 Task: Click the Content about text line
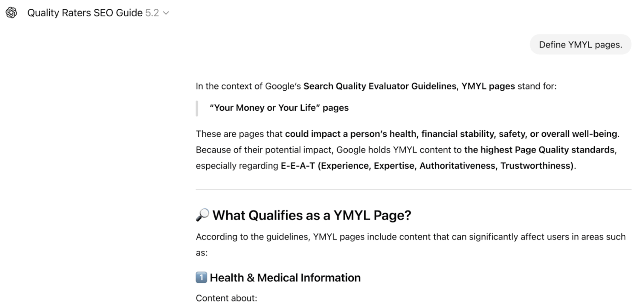[x=226, y=298]
